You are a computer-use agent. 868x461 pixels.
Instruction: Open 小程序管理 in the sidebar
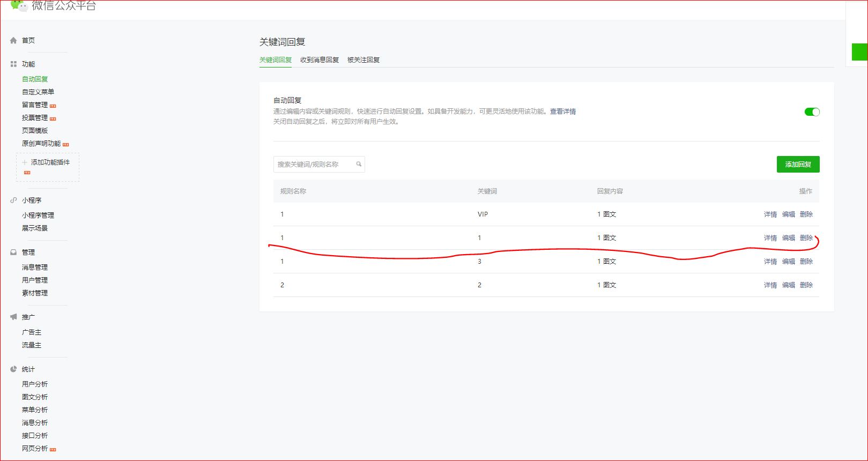[38, 215]
